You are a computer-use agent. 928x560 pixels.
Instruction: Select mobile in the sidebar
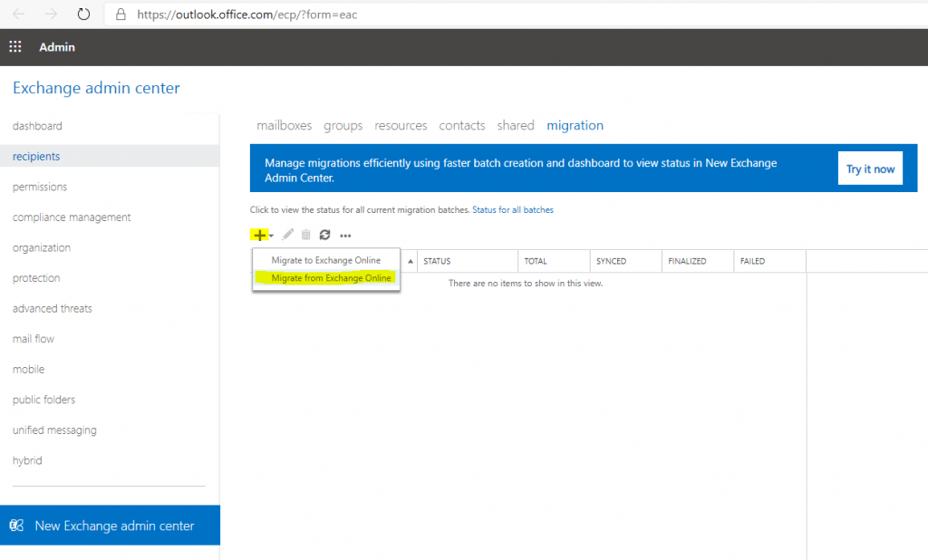[x=28, y=370]
